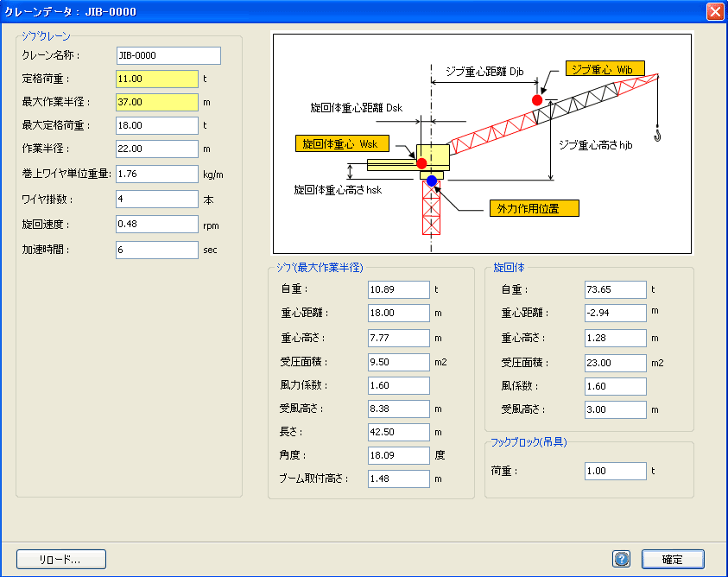728x577 pixels.
Task: Edit the ブーム取付高さ field showing 1.48
Action: 399,479
